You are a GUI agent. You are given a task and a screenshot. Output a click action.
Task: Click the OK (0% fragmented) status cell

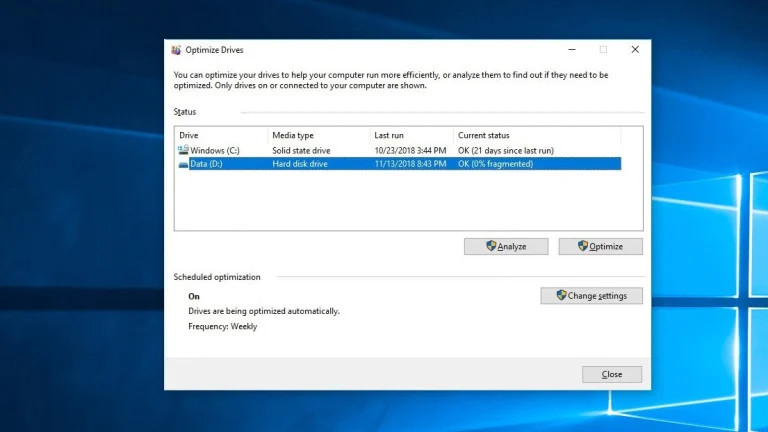tap(495, 164)
